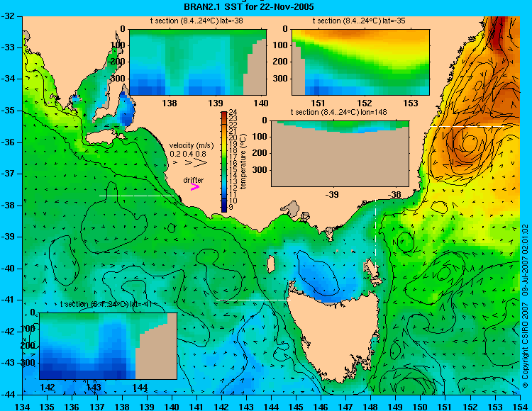Click King Island northwest of Tasmania
532x411 pixels.
(270, 264)
